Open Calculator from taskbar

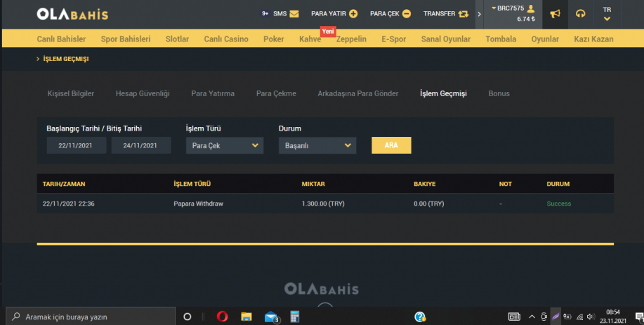tap(294, 317)
